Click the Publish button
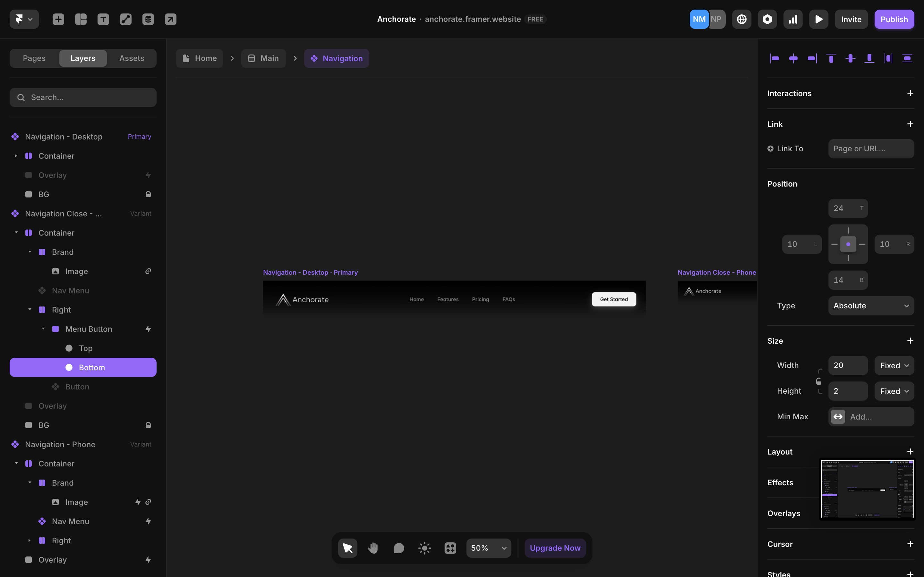Screen dimensions: 924x577 tap(894, 19)
